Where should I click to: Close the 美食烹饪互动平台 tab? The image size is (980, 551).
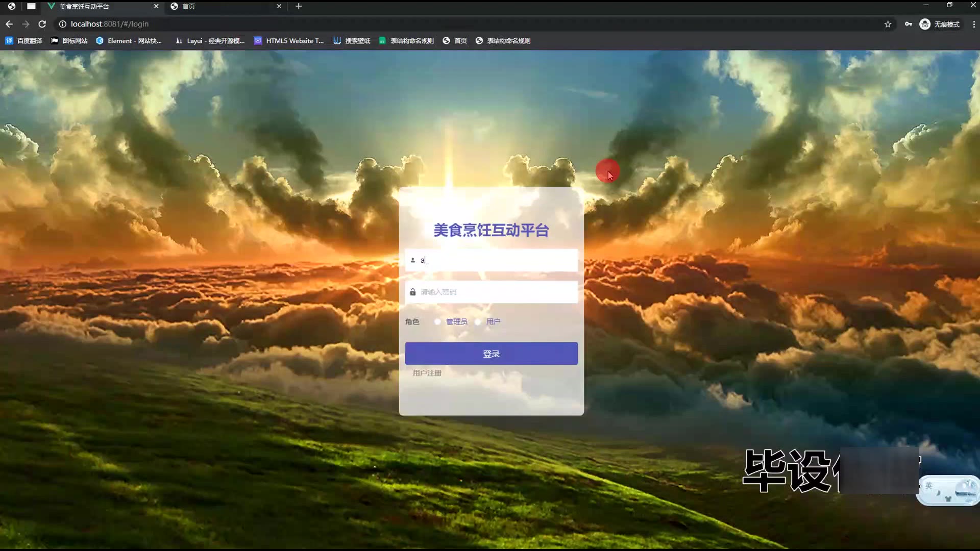click(156, 6)
